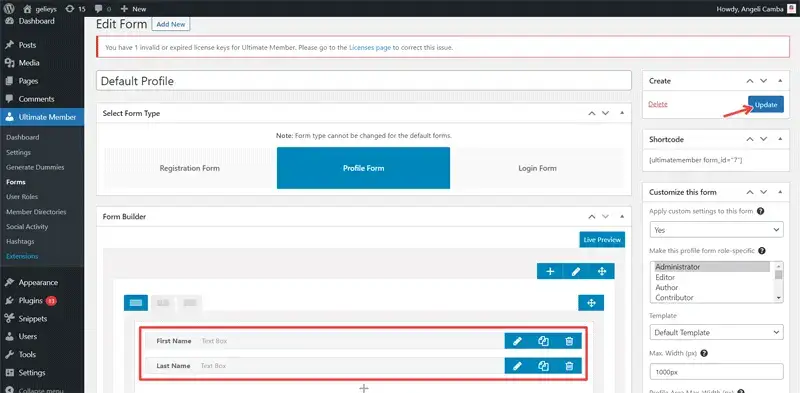The height and width of the screenshot is (393, 800).
Task: Add a field with the plus below Last Name
Action: [364, 388]
